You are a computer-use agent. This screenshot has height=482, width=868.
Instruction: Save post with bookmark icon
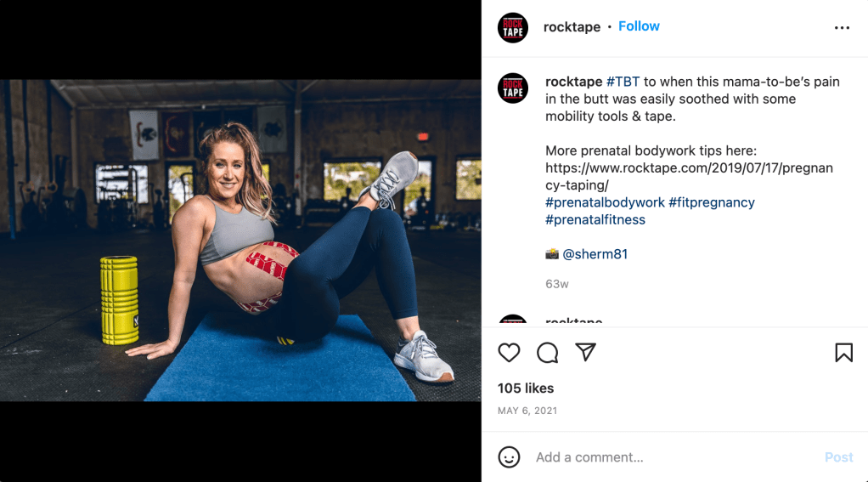(x=843, y=353)
